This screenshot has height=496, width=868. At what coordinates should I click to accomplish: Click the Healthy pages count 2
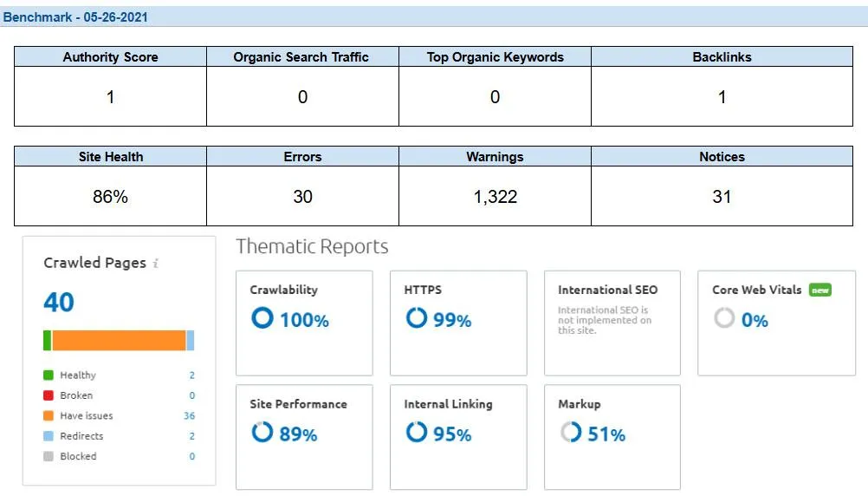(x=192, y=375)
